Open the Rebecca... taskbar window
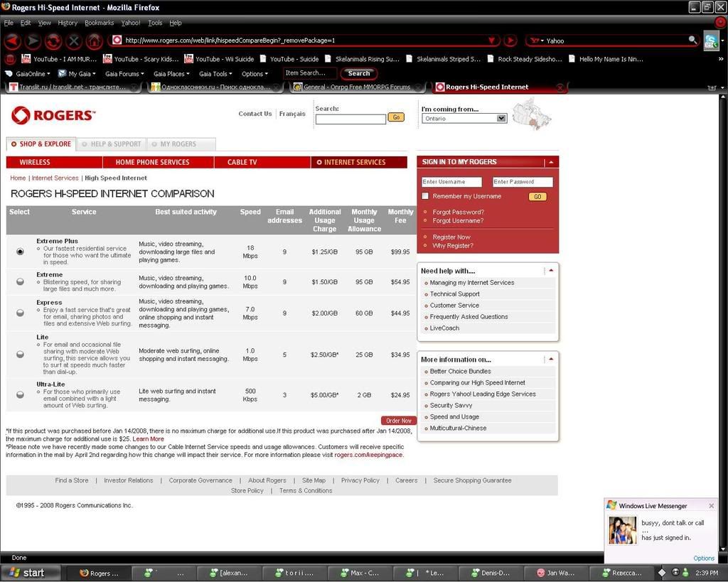The image size is (728, 582). tap(621, 573)
